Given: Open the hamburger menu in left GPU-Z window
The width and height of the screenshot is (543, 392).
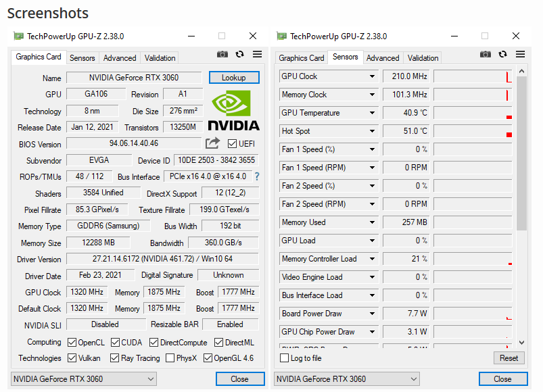Looking at the screenshot, I should [258, 54].
